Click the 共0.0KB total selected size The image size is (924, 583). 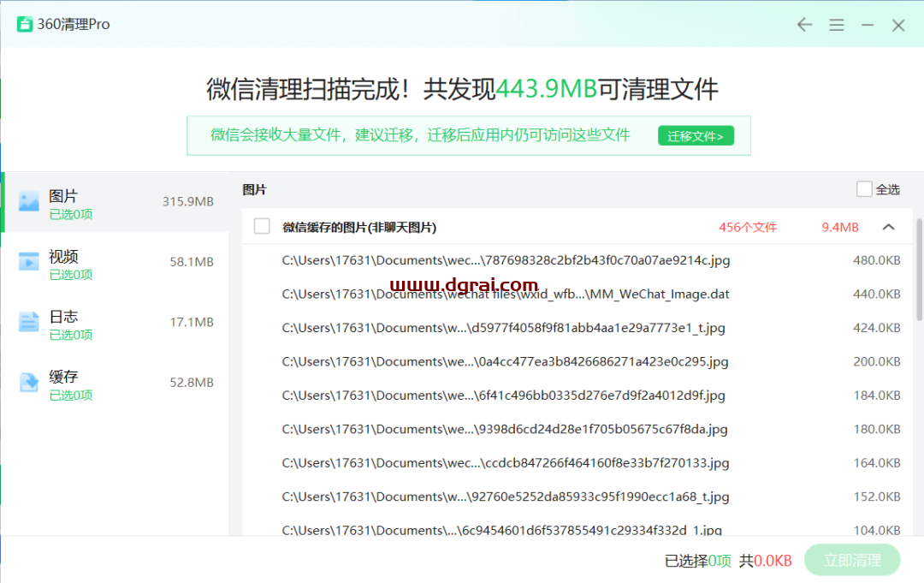(x=766, y=561)
